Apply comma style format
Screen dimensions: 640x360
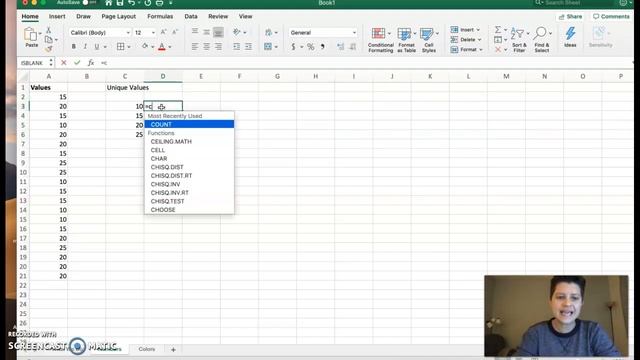pyautogui.click(x=322, y=47)
